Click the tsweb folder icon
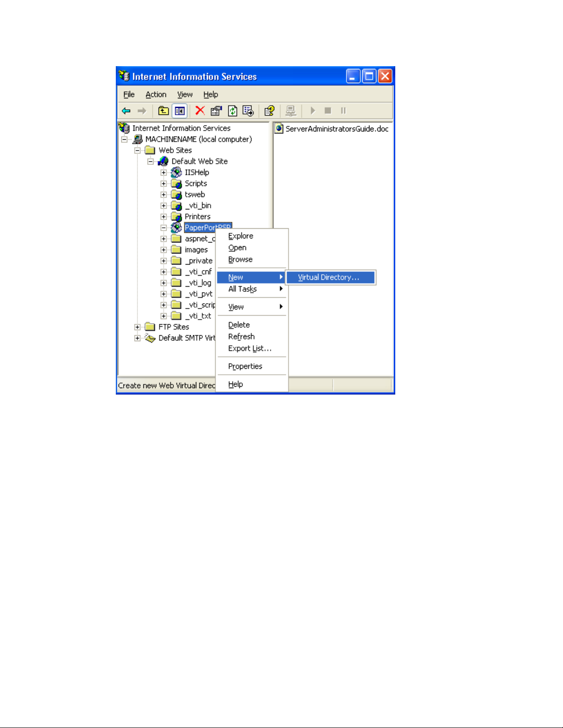 pos(176,194)
